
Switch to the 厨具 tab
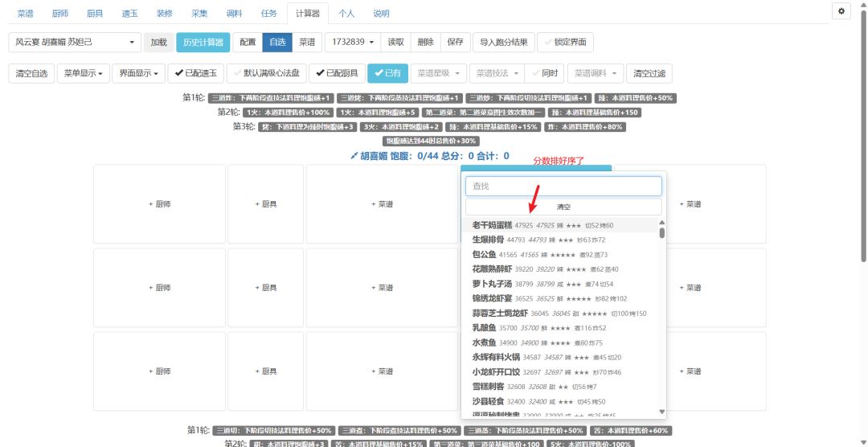(x=95, y=14)
